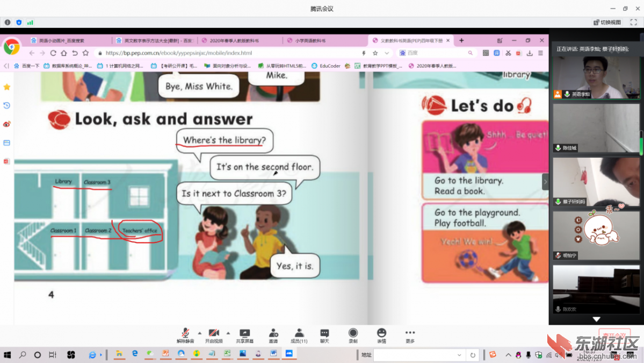Start recording (录制) the meeting
This screenshot has height=363, width=644.
(353, 336)
